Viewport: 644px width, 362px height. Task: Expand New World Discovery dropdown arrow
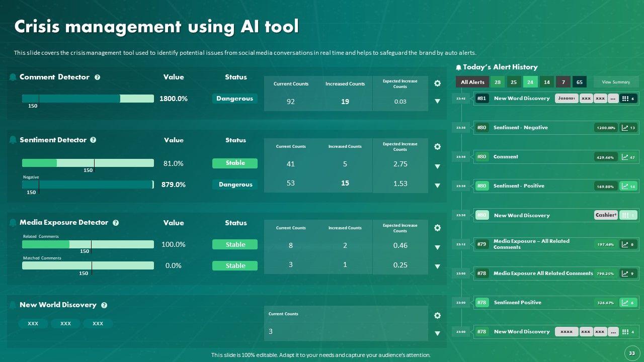(437, 333)
